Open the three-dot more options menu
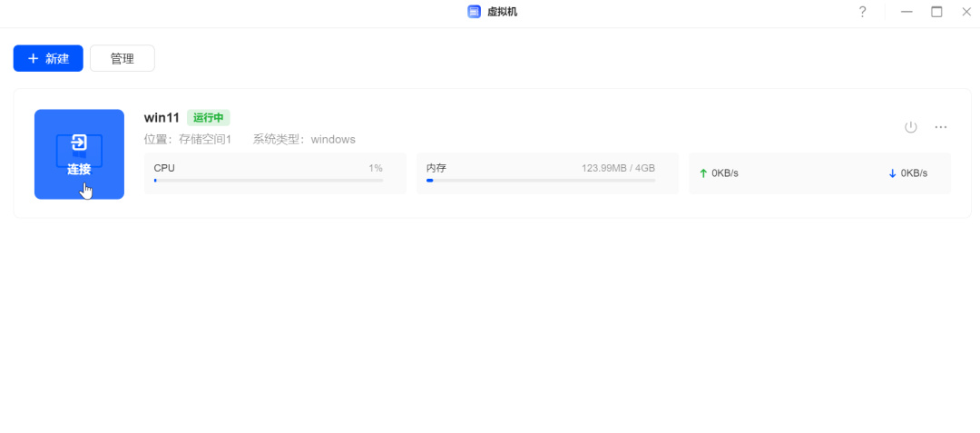 click(941, 127)
